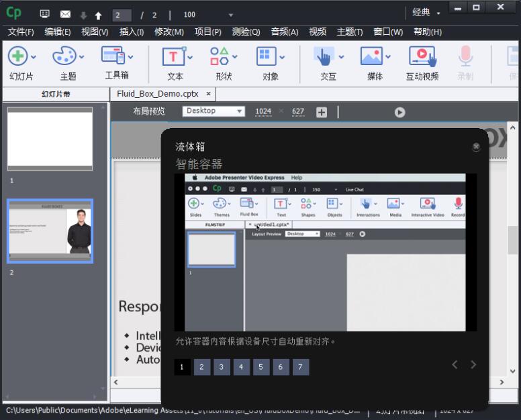The image size is (521, 420).
Task: Go to previous slide with up arrow
Action: point(98,15)
